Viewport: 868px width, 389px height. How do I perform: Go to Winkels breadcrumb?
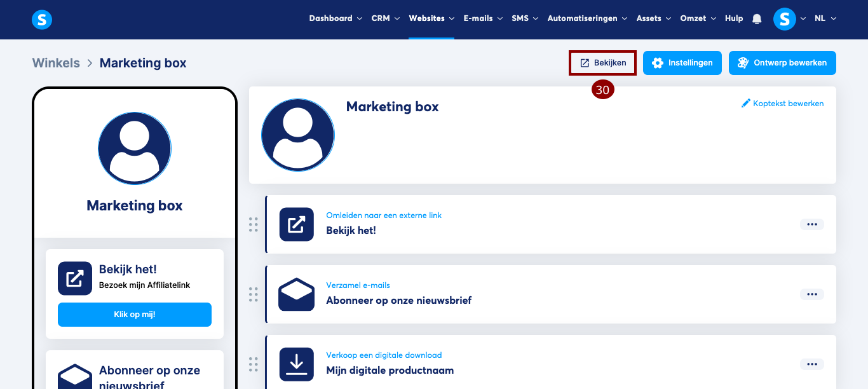[56, 63]
